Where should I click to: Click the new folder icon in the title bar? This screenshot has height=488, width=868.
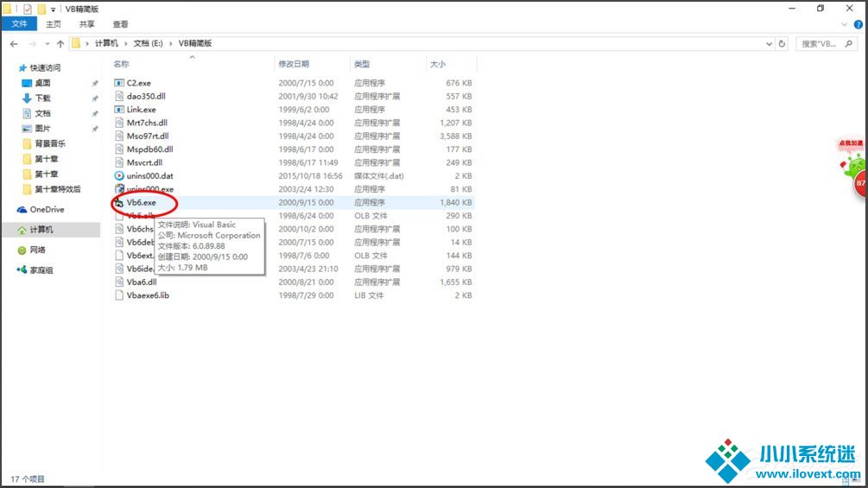click(x=41, y=9)
